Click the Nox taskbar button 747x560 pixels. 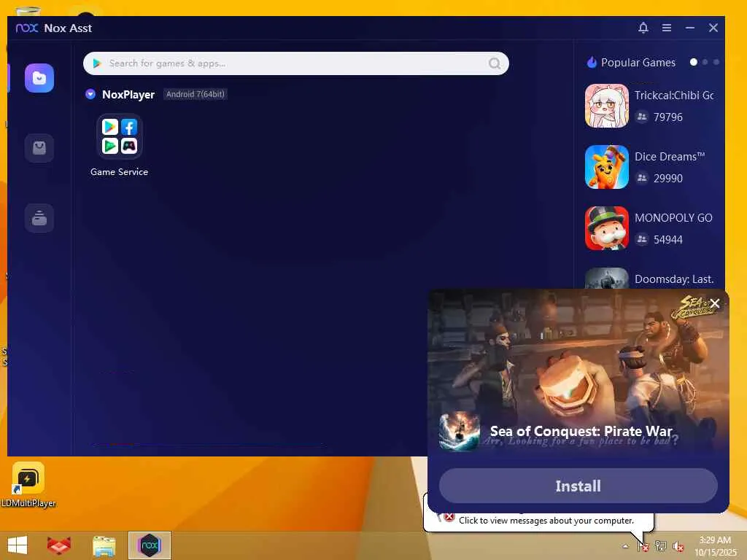(150, 545)
